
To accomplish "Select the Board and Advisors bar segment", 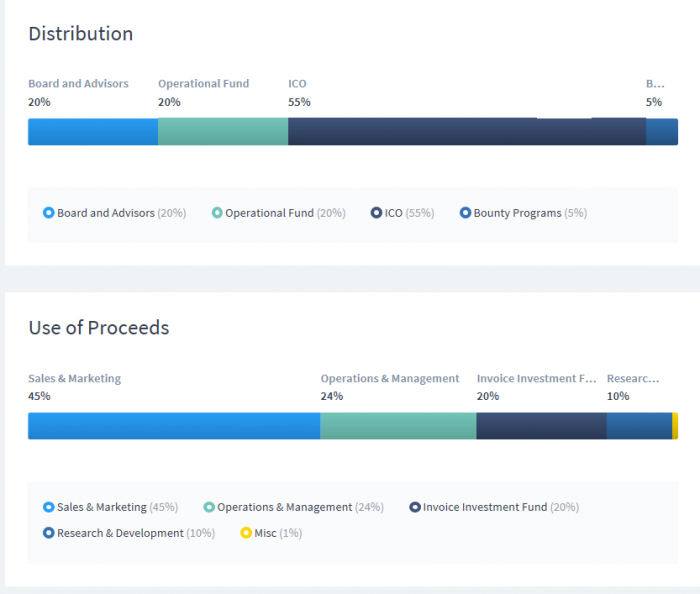I will [93, 132].
